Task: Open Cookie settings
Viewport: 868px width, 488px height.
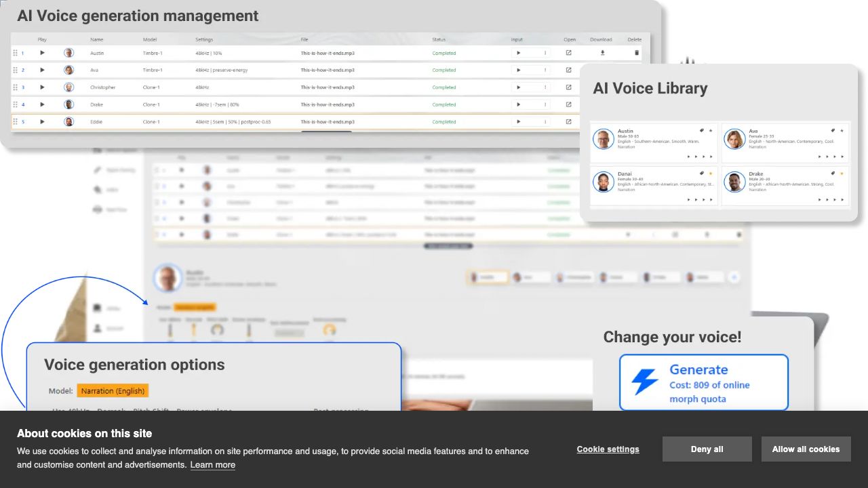Action: [608, 449]
